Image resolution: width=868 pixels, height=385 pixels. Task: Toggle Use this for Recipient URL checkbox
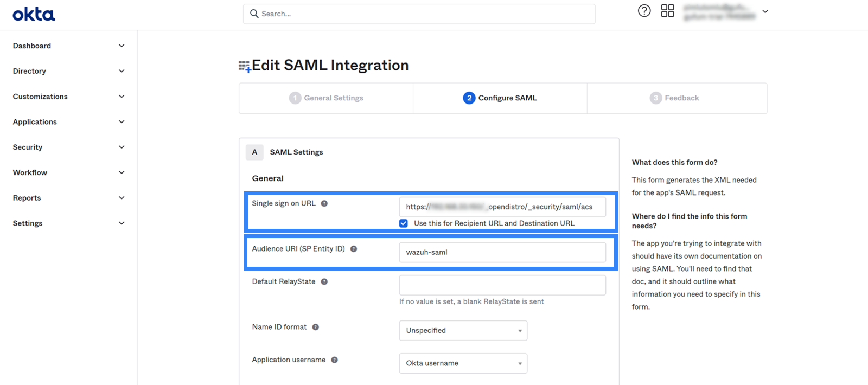(404, 223)
